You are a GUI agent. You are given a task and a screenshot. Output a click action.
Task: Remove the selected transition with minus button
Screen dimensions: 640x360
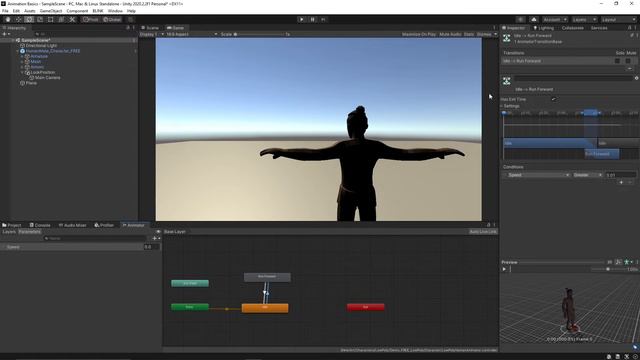(x=629, y=69)
